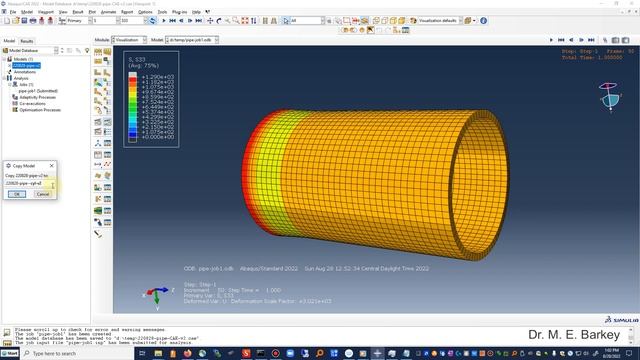Switch to the Model tab

(9, 41)
